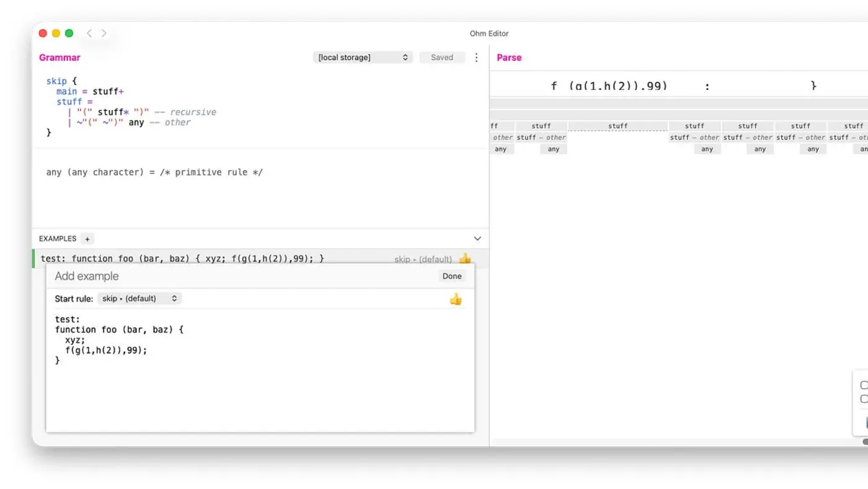The image size is (868, 489).
Task: Click 'f(g(1,h(2)),99);' in the example editor
Action: [106, 350]
